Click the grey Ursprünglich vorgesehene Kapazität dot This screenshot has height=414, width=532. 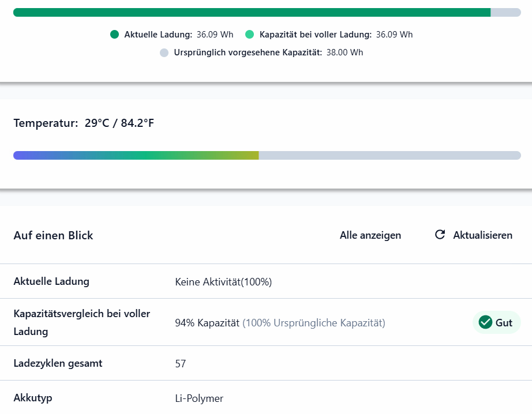(x=164, y=52)
